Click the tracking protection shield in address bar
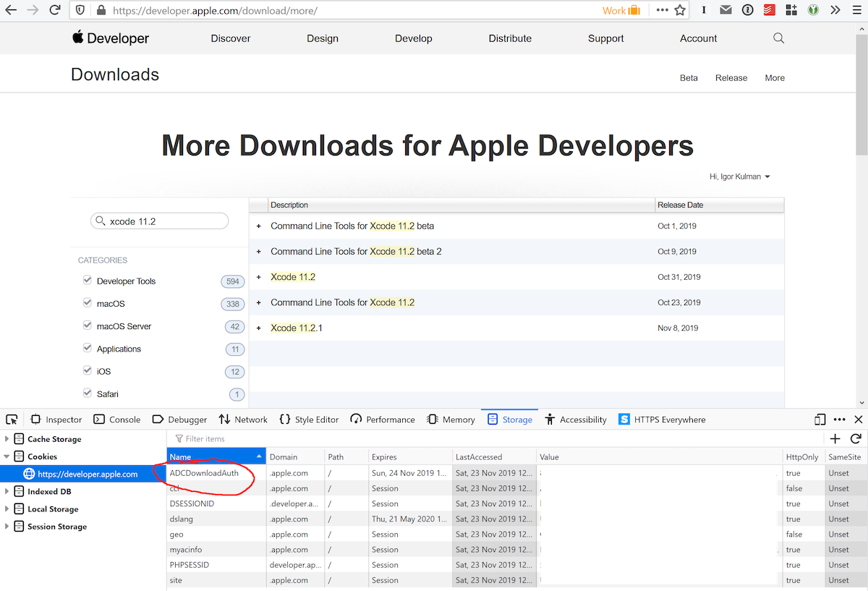 tap(80, 10)
